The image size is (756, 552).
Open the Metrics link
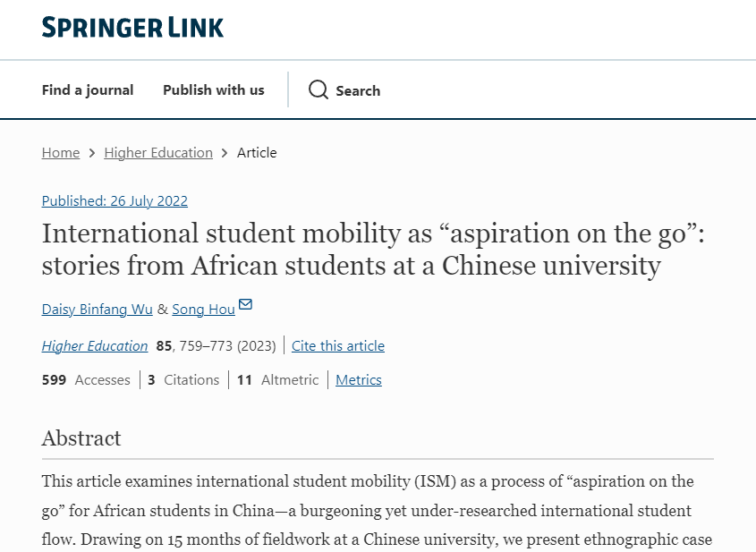point(359,379)
